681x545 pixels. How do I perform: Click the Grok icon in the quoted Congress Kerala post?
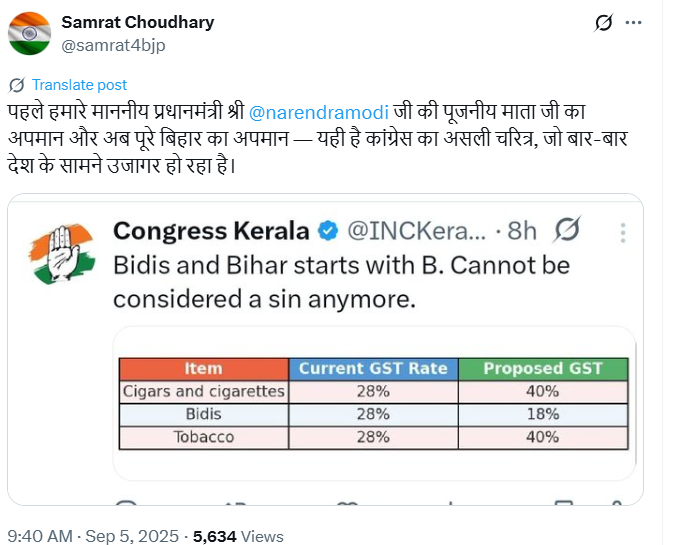pyautogui.click(x=567, y=230)
